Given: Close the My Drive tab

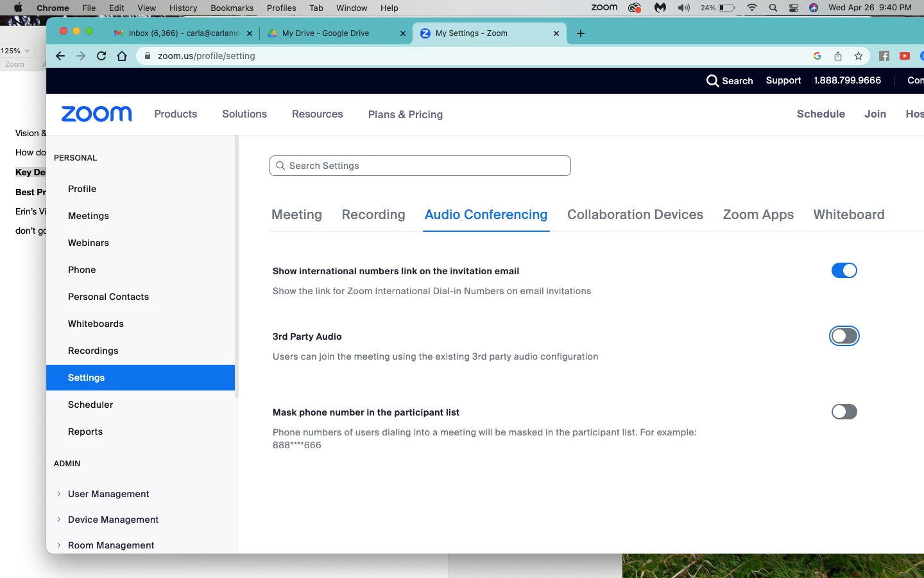Looking at the screenshot, I should (x=403, y=33).
